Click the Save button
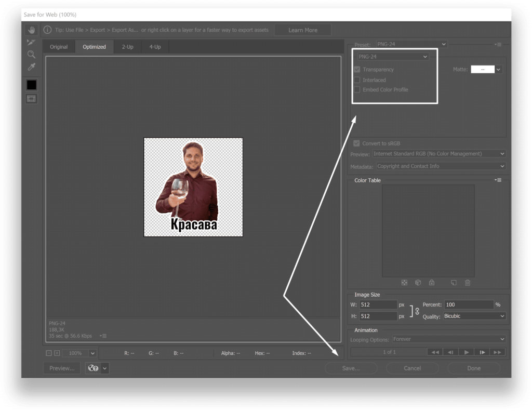Screen dimensions: 532x411 351,368
